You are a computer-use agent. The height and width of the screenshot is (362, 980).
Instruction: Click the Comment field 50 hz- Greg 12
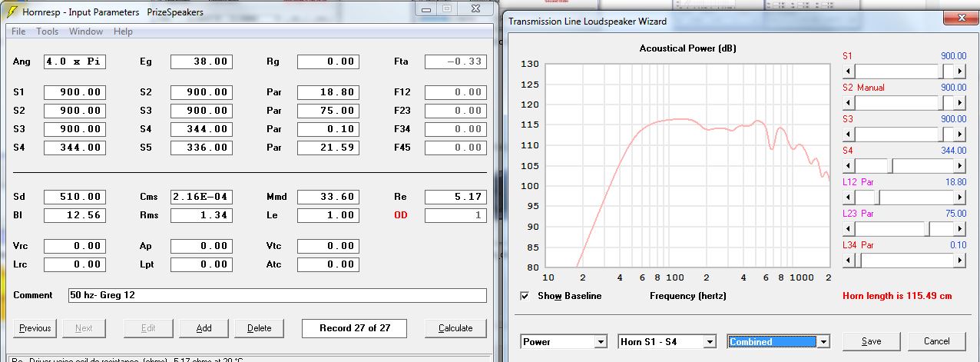(x=277, y=295)
